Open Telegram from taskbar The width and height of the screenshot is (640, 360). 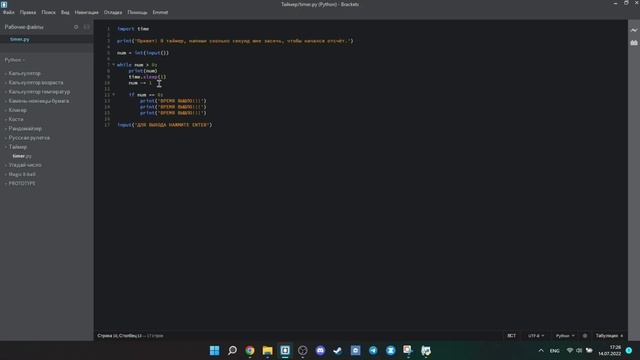(x=373, y=351)
